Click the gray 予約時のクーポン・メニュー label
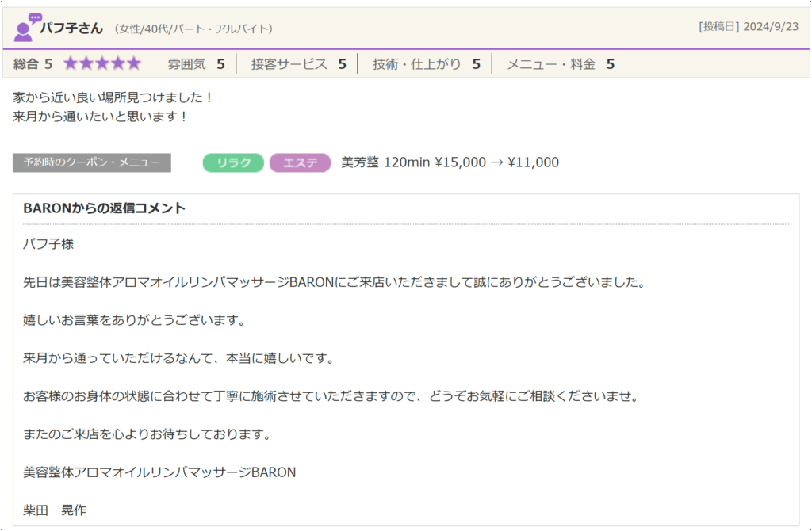812x531 pixels. tap(92, 162)
